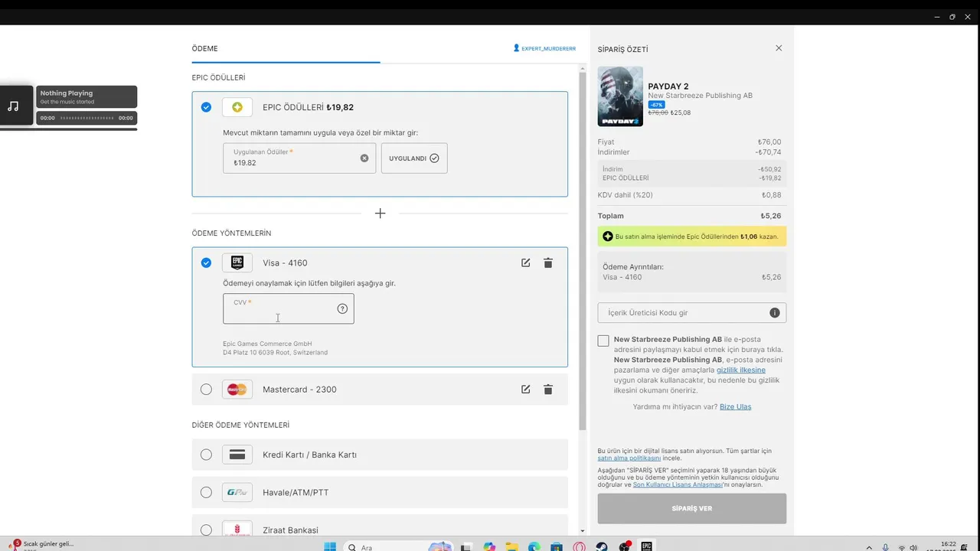
Task: Click the creator code info icon
Action: (x=774, y=313)
